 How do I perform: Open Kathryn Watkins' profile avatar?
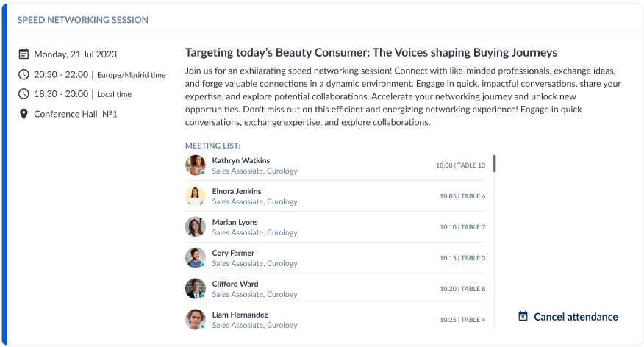[x=196, y=165]
